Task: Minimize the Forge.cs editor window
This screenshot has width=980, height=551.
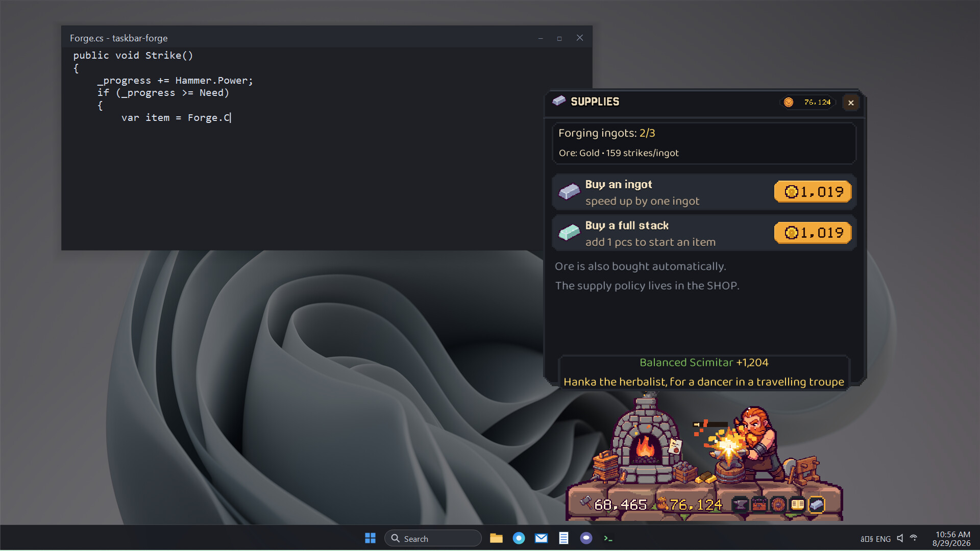Action: [x=541, y=38]
